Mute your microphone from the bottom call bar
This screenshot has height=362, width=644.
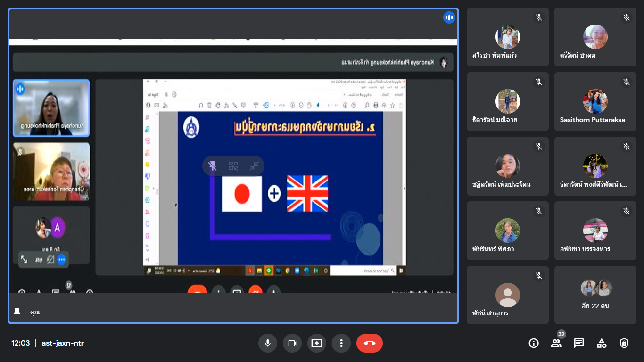pos(268,343)
